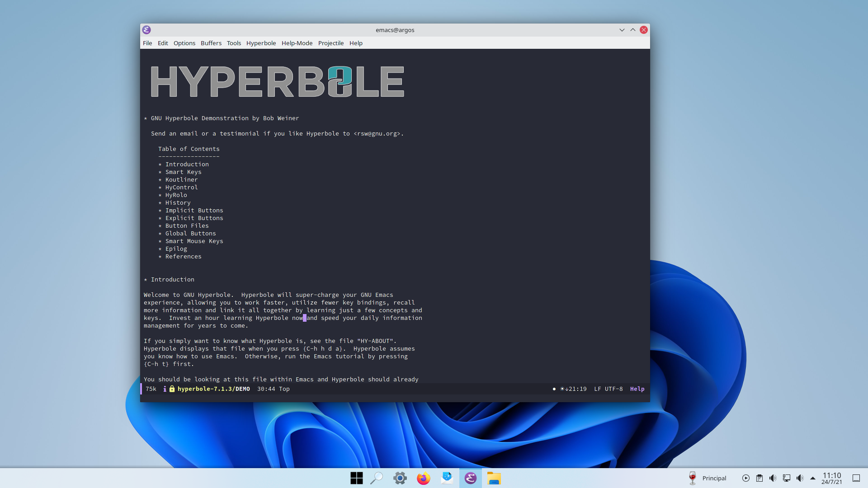This screenshot has height=488, width=868.
Task: Click the "HY-ABOUT" file reference
Action: 377,341
